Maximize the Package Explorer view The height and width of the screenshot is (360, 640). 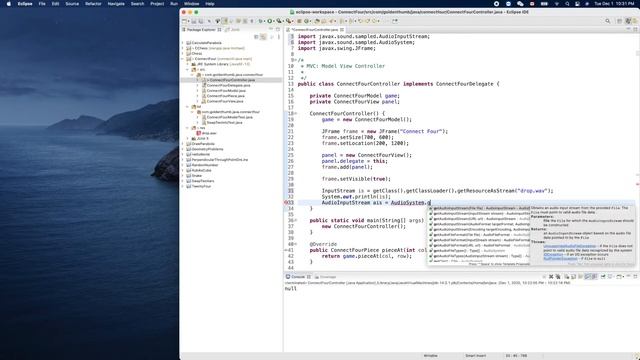point(278,29)
